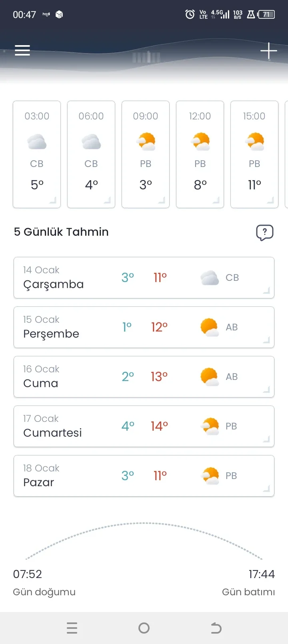This screenshot has width=288, height=644.
Task: Open the forecast help question icon
Action: (264, 232)
